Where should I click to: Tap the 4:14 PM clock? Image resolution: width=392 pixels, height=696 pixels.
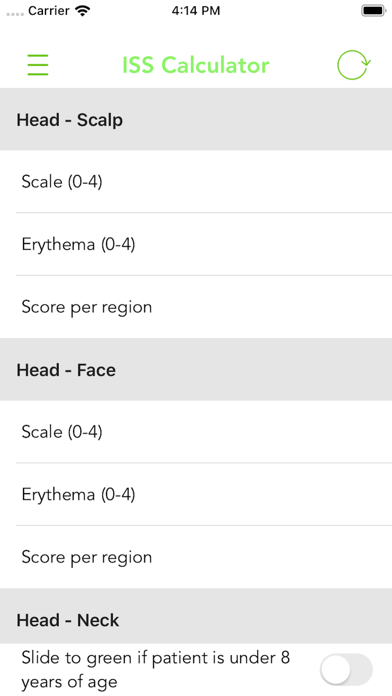pos(196,11)
